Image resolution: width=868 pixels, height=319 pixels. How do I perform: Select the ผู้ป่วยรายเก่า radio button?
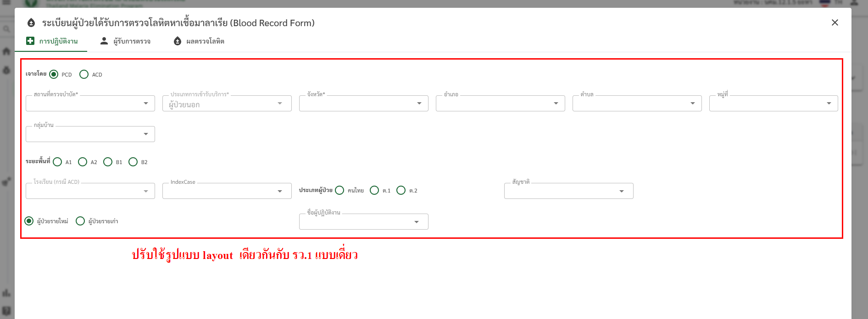pyautogui.click(x=80, y=221)
